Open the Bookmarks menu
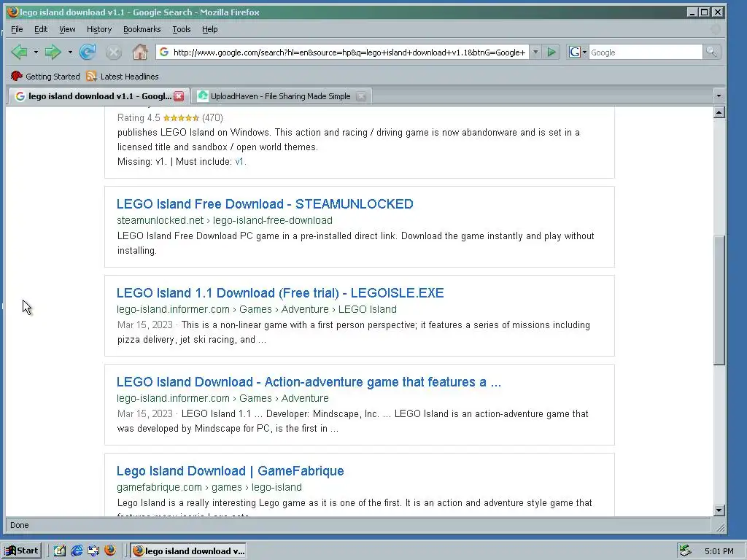Viewport: 747px width, 560px height. [142, 29]
